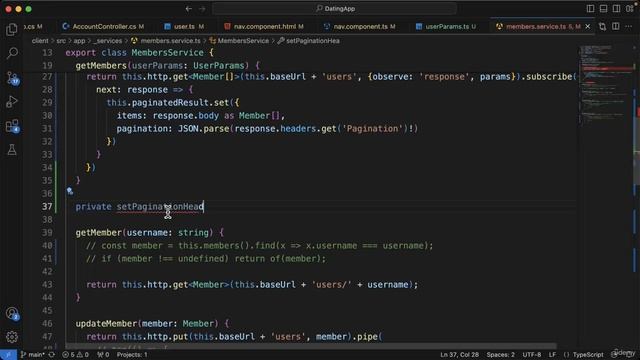640x360 pixels.
Task: Click 'Ln 37, Col 28' cursor position
Action: (459, 355)
